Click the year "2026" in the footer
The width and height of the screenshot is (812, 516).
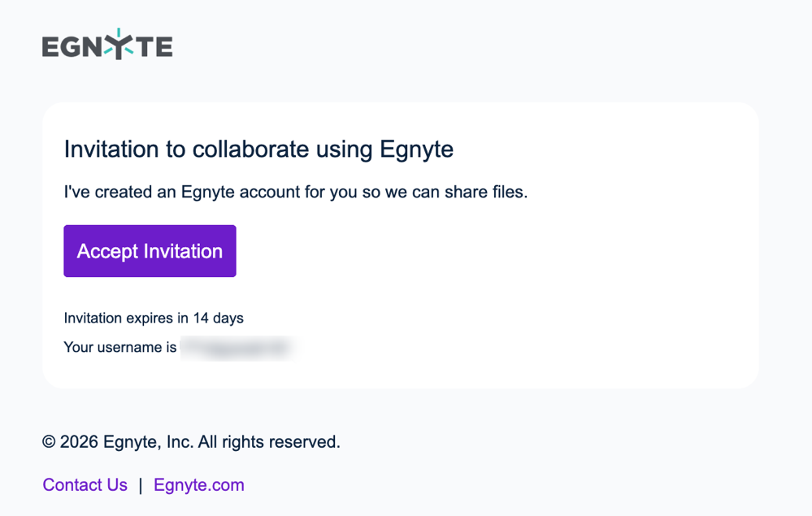[x=79, y=442]
